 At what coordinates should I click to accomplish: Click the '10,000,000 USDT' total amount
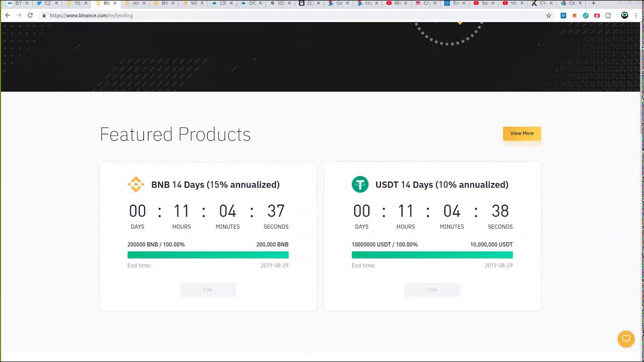(x=492, y=245)
